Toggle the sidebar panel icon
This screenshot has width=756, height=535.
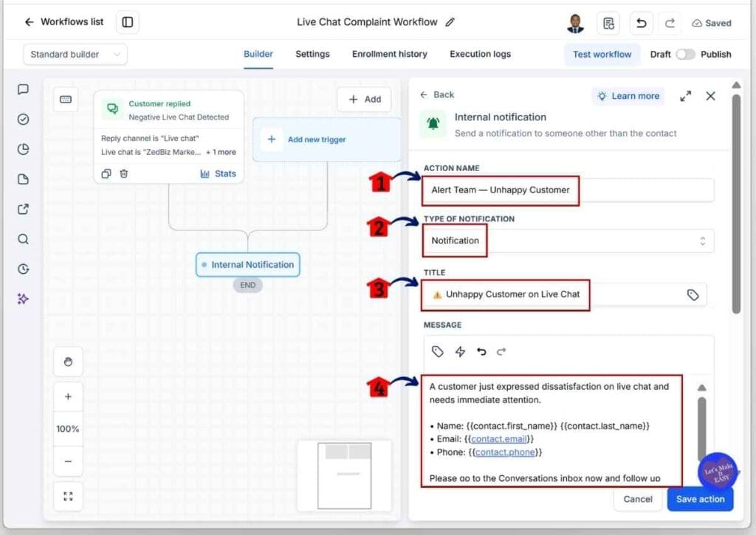click(x=127, y=22)
